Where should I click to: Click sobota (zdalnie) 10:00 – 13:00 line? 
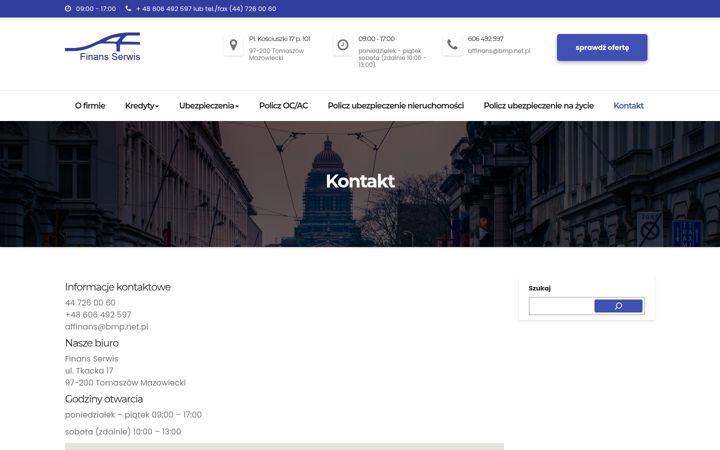click(x=123, y=432)
